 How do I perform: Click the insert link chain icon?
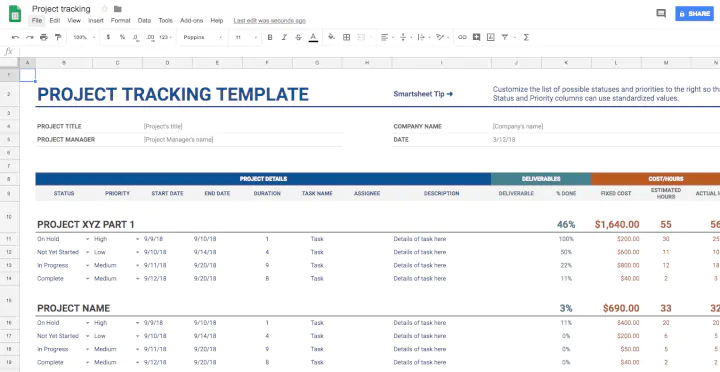(462, 37)
